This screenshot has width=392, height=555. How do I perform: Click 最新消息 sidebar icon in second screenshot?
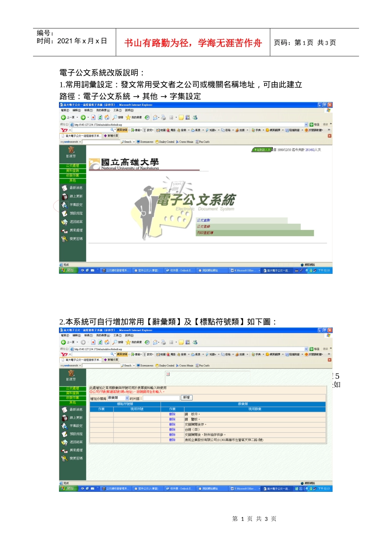coord(64,410)
